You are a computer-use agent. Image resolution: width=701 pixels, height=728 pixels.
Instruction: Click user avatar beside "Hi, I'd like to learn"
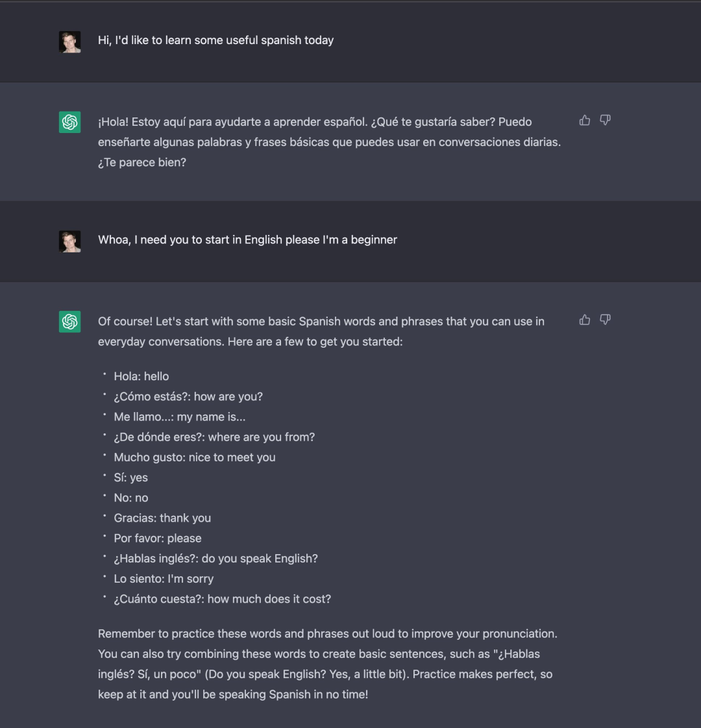point(70,42)
